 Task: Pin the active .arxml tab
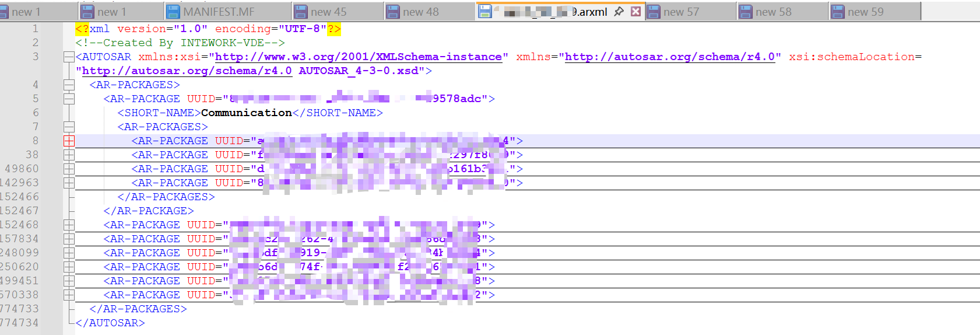[x=619, y=11]
